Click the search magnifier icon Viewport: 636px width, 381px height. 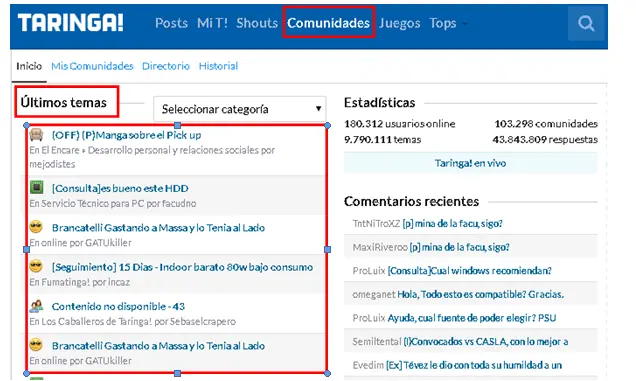pyautogui.click(x=586, y=23)
